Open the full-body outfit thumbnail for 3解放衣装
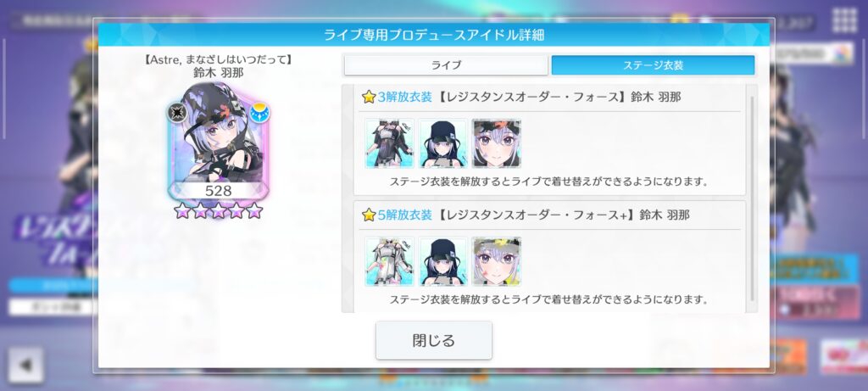Viewport: 868px width, 391px height. (x=390, y=142)
